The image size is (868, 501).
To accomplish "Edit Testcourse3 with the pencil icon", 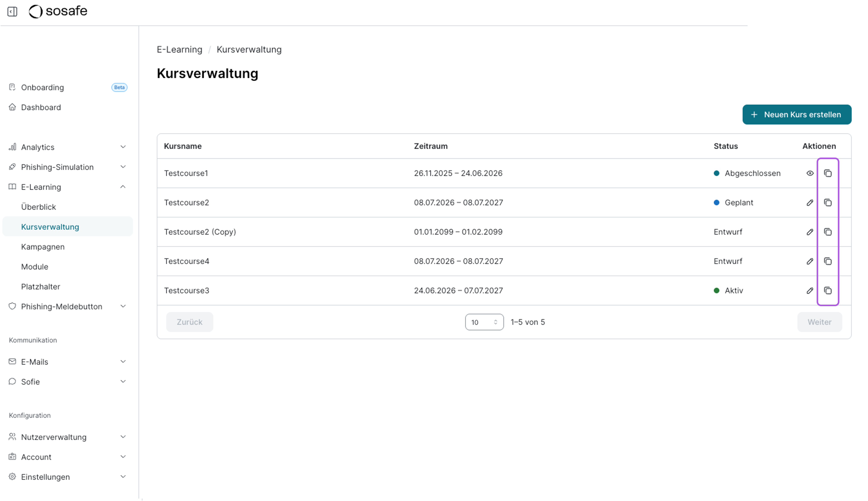I will pos(810,290).
